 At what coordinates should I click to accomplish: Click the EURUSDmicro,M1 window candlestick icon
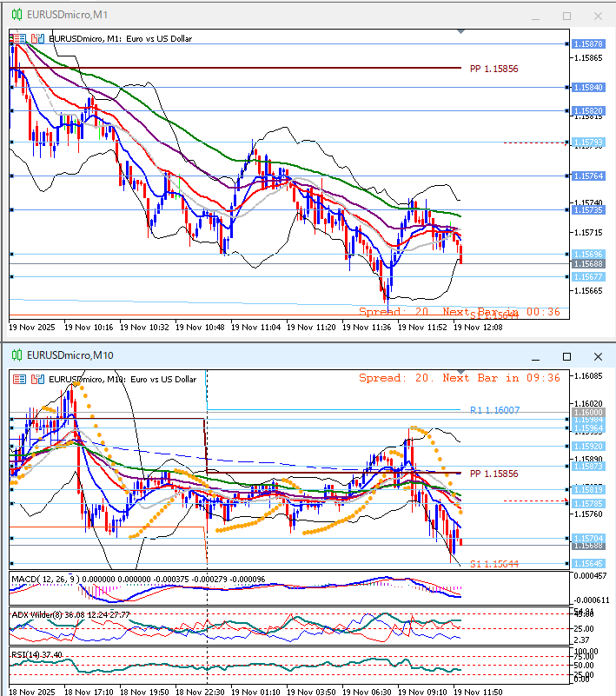[x=16, y=16]
